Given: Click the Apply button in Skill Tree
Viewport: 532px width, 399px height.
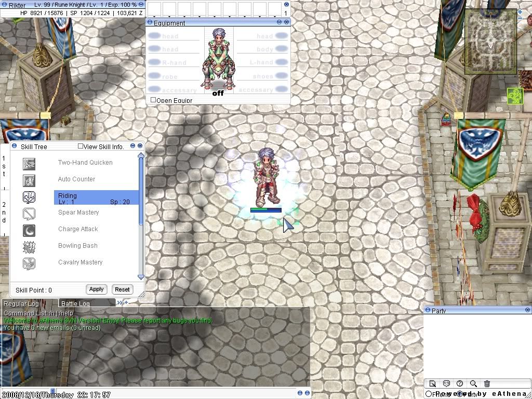Looking at the screenshot, I should (x=96, y=289).
